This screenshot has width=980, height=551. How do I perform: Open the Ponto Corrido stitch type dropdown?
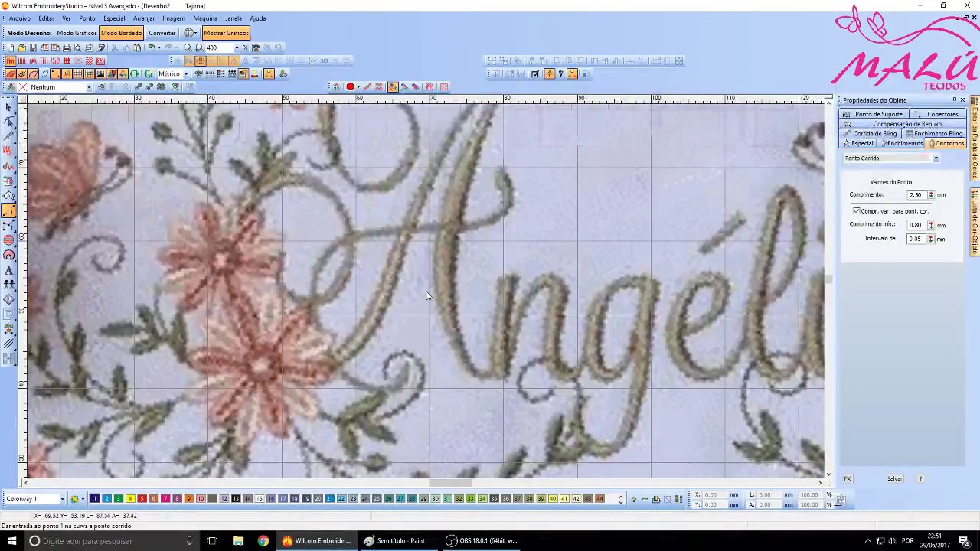click(936, 158)
